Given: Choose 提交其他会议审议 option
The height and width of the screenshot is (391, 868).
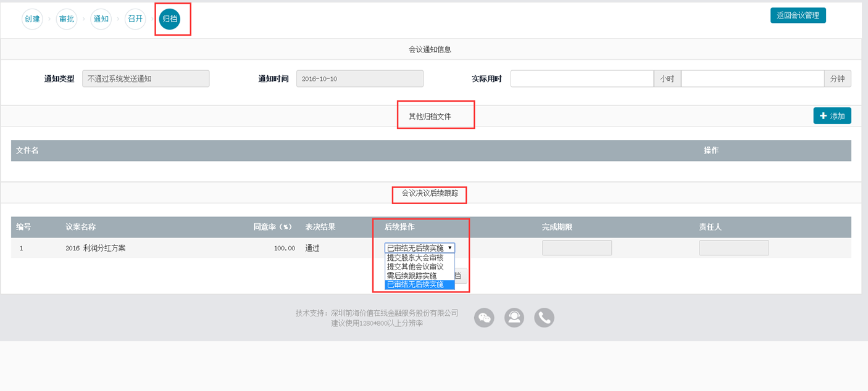Looking at the screenshot, I should pos(420,267).
